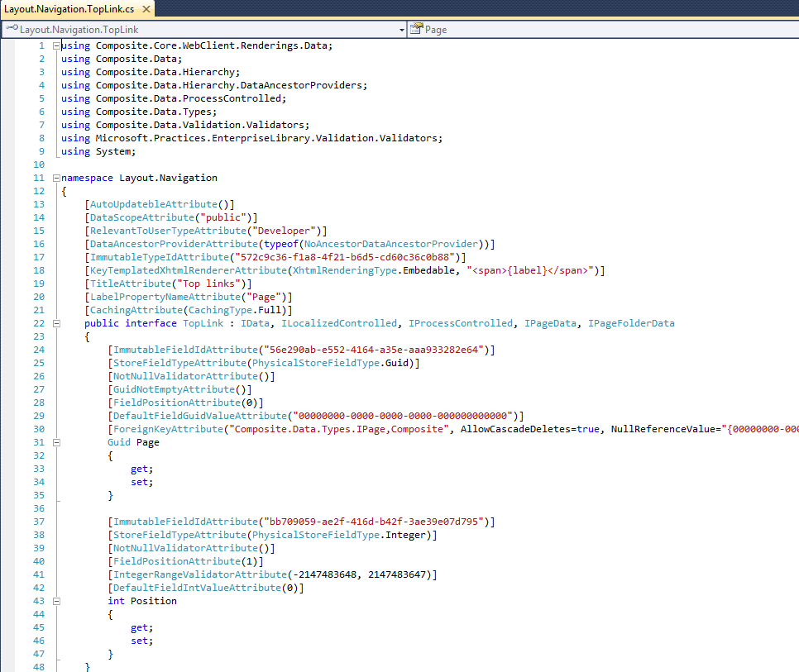Click the "Developer" string literal
This screenshot has height=672, width=799.
[286, 231]
